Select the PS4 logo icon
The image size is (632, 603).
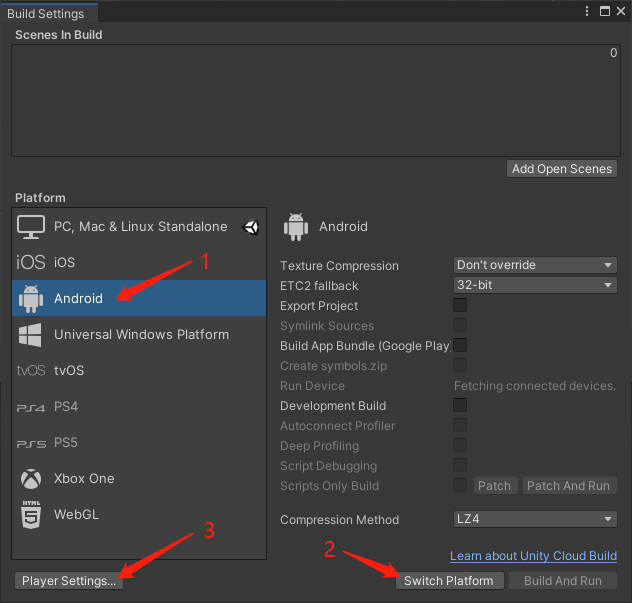coord(31,408)
